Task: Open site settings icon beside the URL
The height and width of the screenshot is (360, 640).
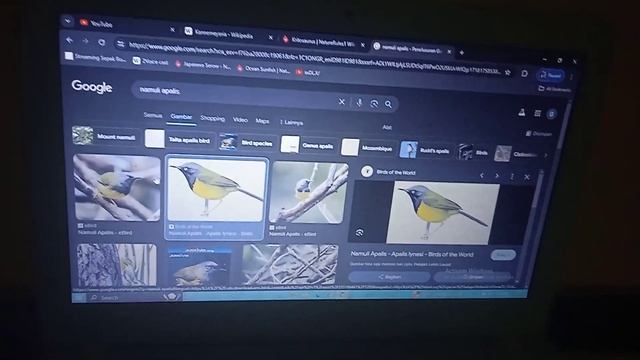Action: 120,44
